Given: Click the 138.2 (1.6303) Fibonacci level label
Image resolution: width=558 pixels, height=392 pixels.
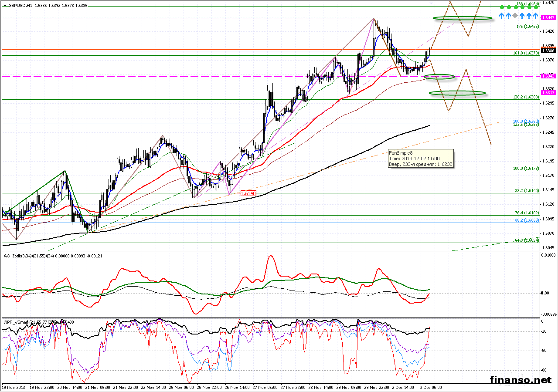Looking at the screenshot, I should coord(526,97).
